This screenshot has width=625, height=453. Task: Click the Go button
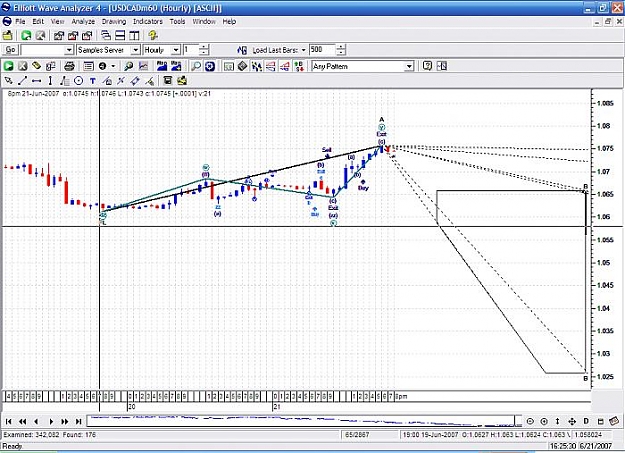click(x=10, y=50)
